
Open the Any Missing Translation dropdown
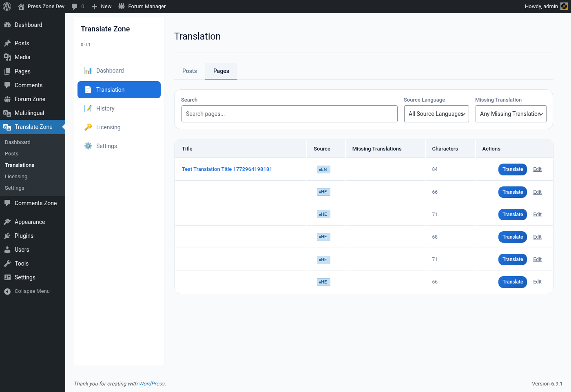[511, 114]
